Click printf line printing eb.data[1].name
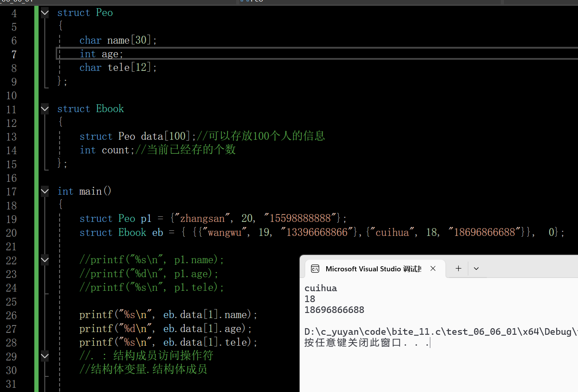 click(x=168, y=315)
